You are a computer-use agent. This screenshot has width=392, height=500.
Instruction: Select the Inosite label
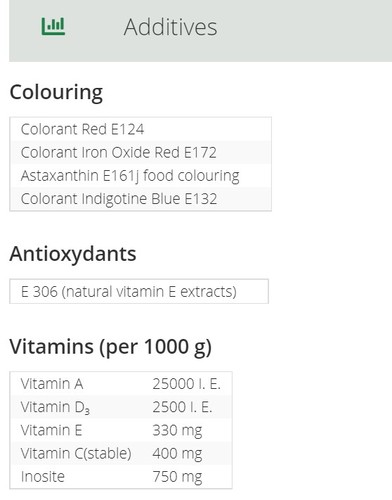pyautogui.click(x=43, y=477)
